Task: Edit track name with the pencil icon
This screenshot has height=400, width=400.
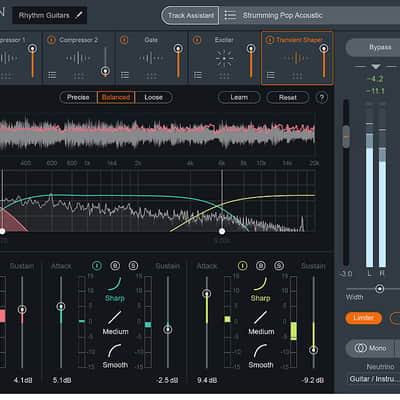Action: (x=79, y=15)
